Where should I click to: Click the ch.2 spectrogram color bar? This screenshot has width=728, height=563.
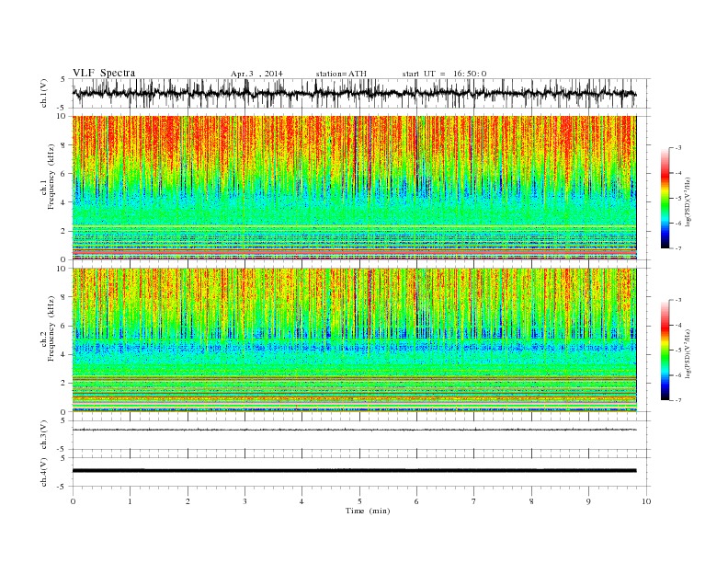tap(665, 350)
